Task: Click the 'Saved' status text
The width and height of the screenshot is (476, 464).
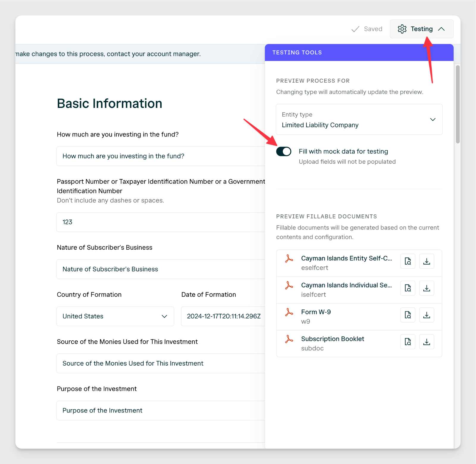Action: pyautogui.click(x=373, y=29)
